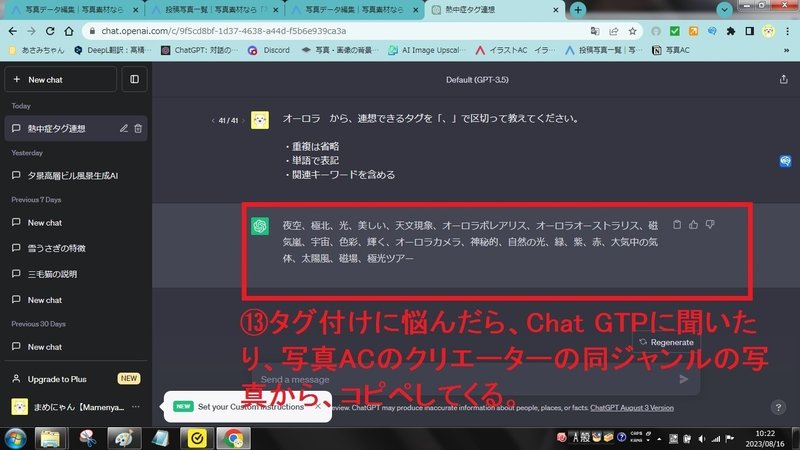Screen dimensions: 800x450
Task: Click the Regenerate button
Action: [x=666, y=342]
